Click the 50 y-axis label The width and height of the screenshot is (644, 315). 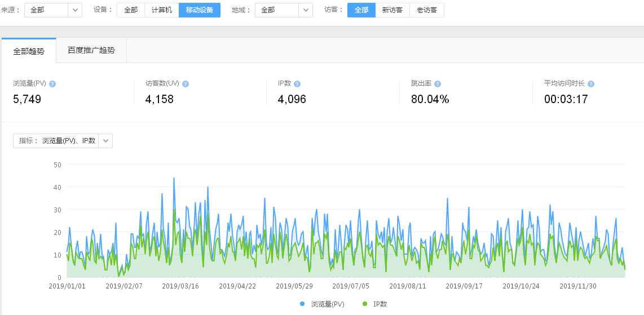click(58, 165)
